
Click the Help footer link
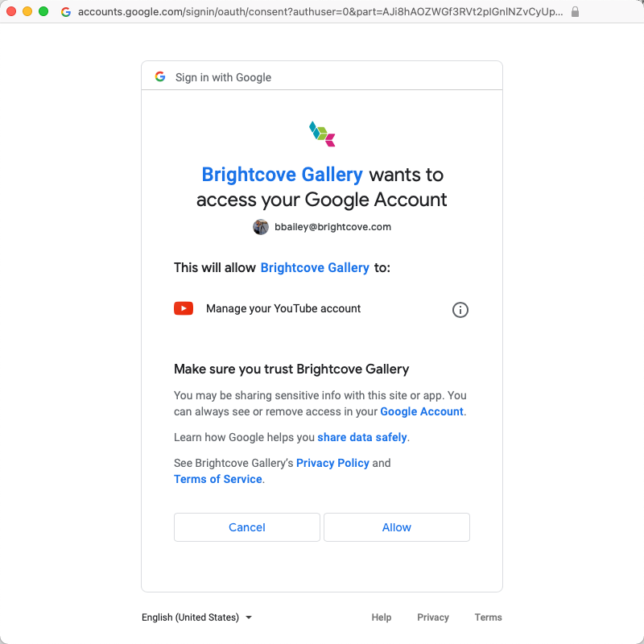pyautogui.click(x=381, y=617)
